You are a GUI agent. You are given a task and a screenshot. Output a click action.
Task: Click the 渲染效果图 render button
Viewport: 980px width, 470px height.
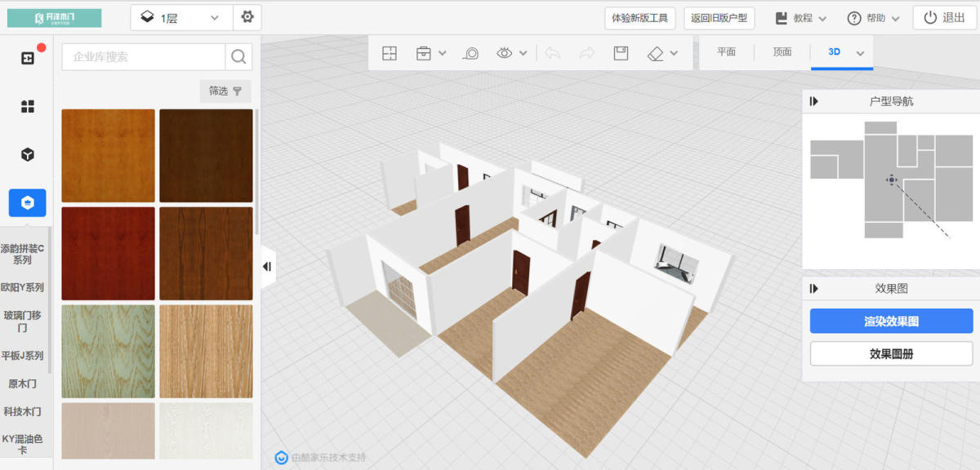point(891,321)
